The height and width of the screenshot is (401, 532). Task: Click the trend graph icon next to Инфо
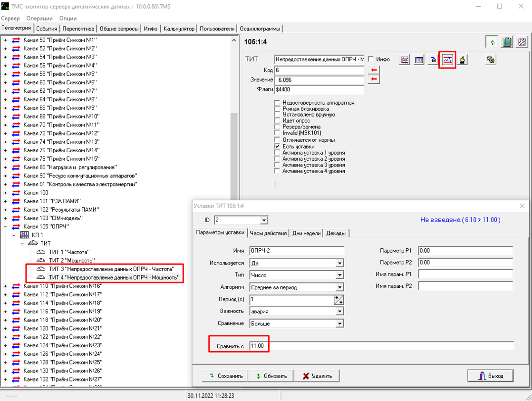coord(405,60)
